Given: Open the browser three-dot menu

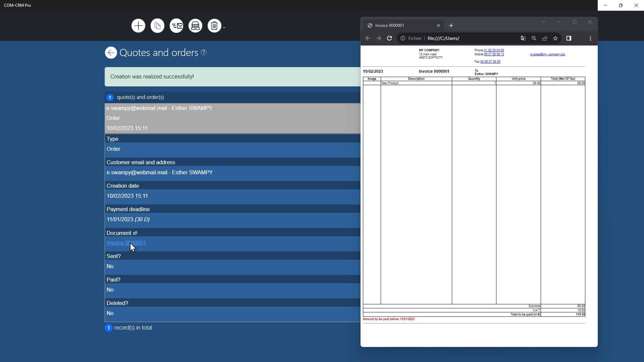Looking at the screenshot, I should (590, 38).
